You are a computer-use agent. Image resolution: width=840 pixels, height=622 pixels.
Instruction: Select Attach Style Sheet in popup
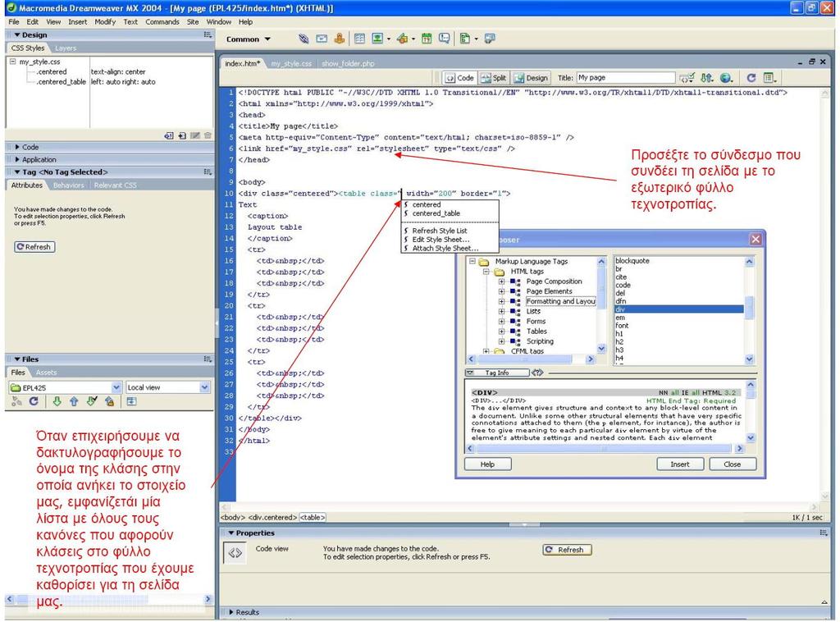point(445,249)
